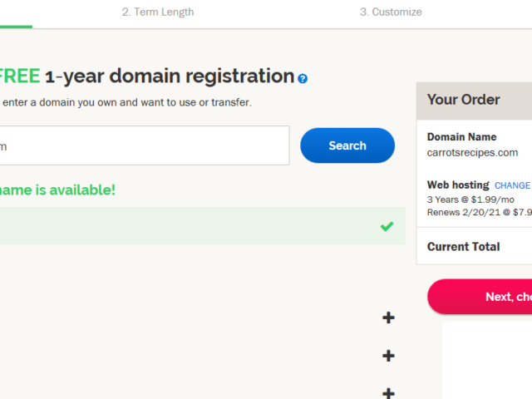Click the '3 Years @ $1.99/mo' plan text
Viewport: 532px width, 399px height.
(470, 199)
